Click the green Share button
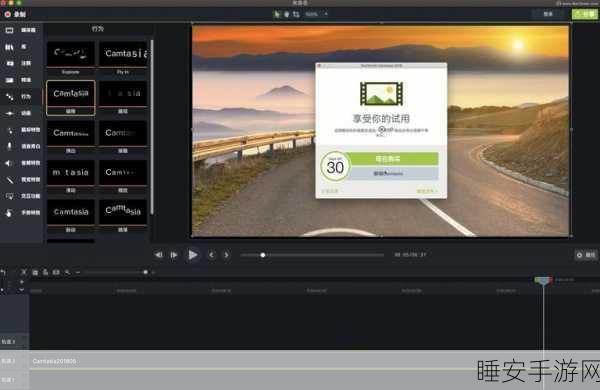The width and height of the screenshot is (600, 390). pyautogui.click(x=585, y=14)
